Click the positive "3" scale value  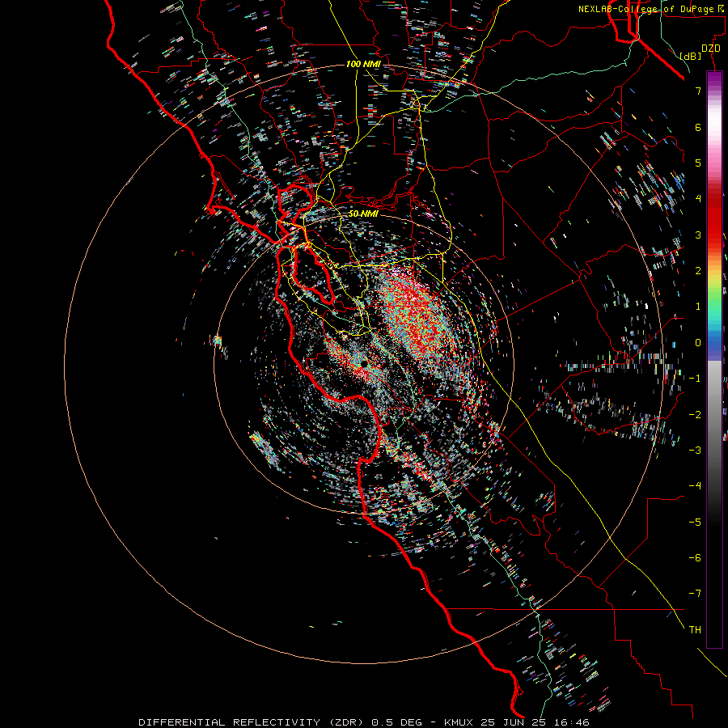point(698,235)
